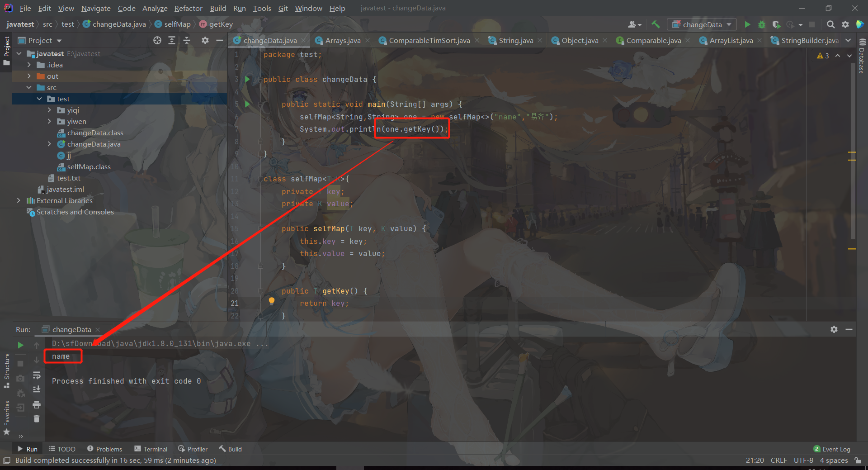The width and height of the screenshot is (868, 470).
Task: Open the TODO tool window
Action: pyautogui.click(x=62, y=449)
